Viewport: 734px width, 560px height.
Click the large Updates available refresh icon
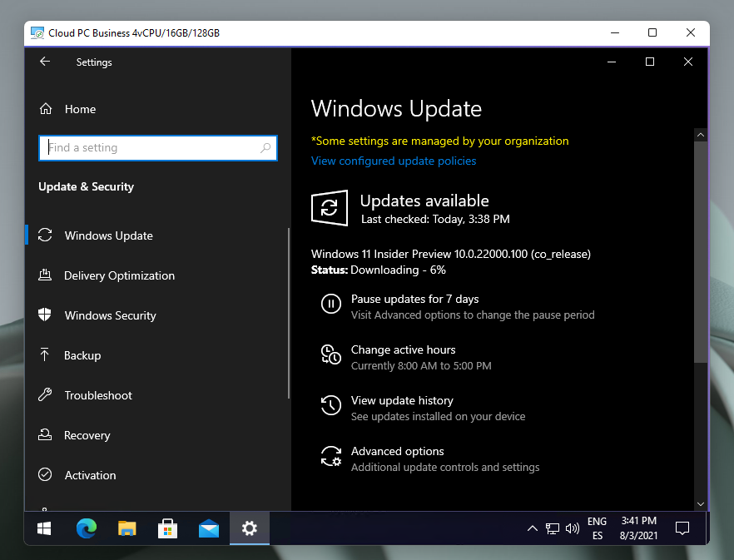point(330,208)
